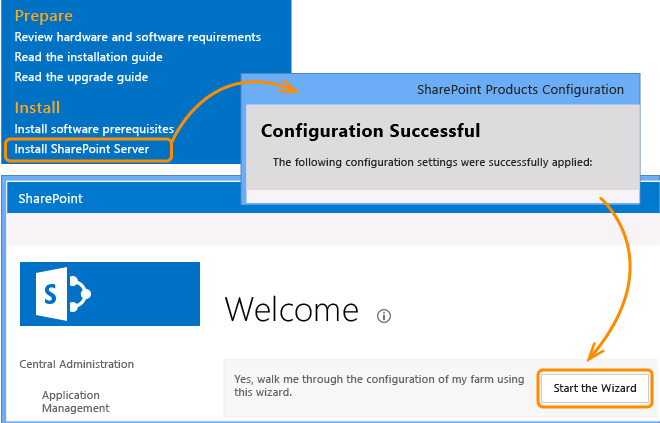Image resolution: width=660 pixels, height=423 pixels.
Task: Click SharePoint Products Configuration title bar
Action: [440, 90]
